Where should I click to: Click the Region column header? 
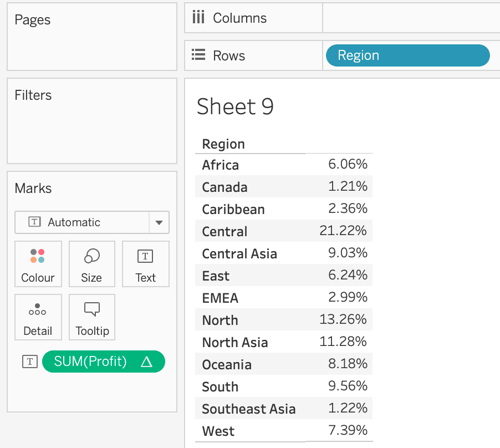coord(223,144)
